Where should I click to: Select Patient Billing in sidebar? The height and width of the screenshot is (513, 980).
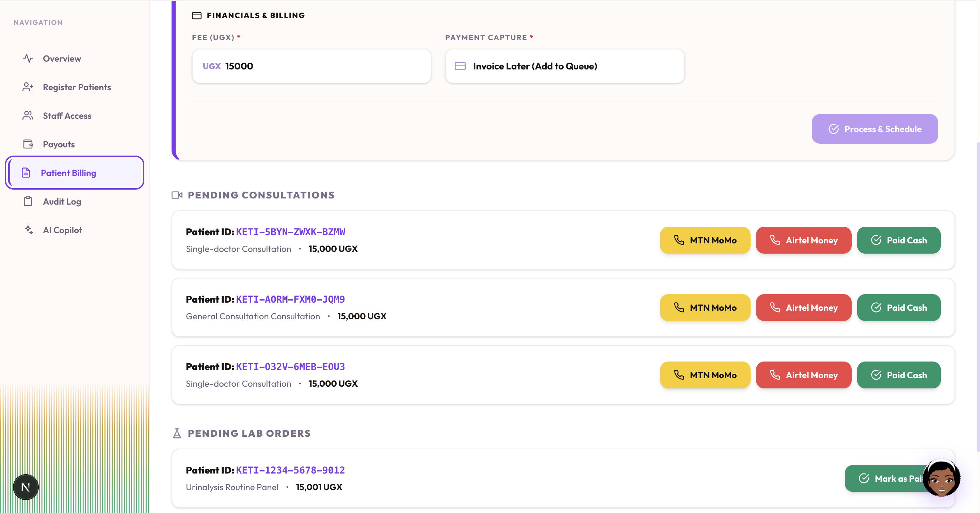click(x=75, y=173)
